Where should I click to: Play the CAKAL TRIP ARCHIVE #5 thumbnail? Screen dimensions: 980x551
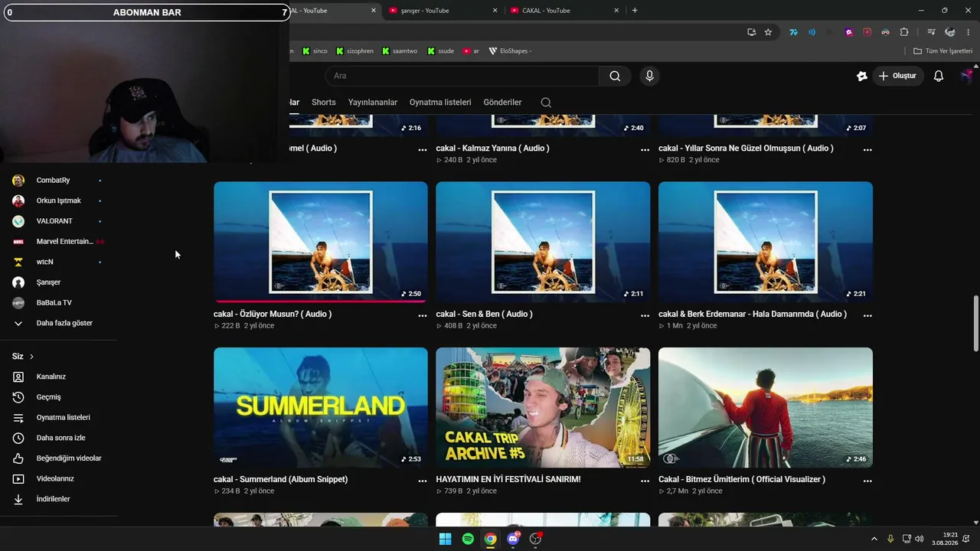pos(543,408)
